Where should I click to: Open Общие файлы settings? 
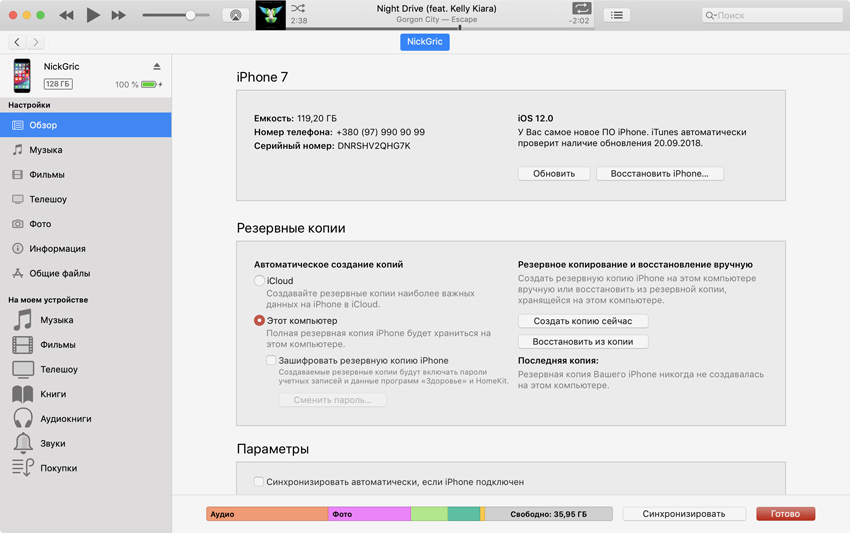tap(86, 273)
